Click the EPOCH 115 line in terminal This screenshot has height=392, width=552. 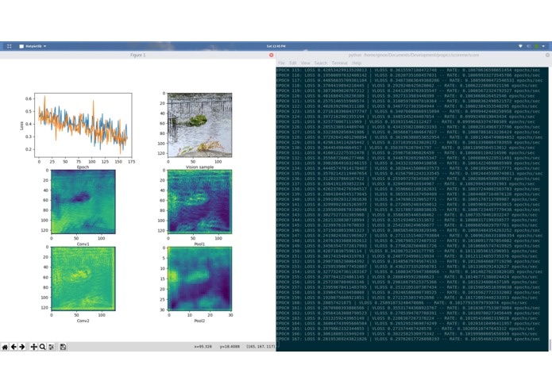pyautogui.click(x=409, y=70)
